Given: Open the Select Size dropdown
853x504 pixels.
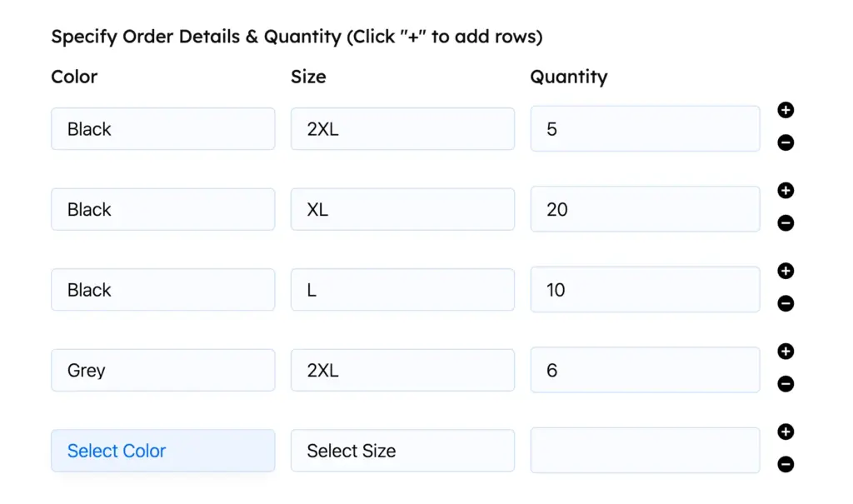Looking at the screenshot, I should 402,451.
